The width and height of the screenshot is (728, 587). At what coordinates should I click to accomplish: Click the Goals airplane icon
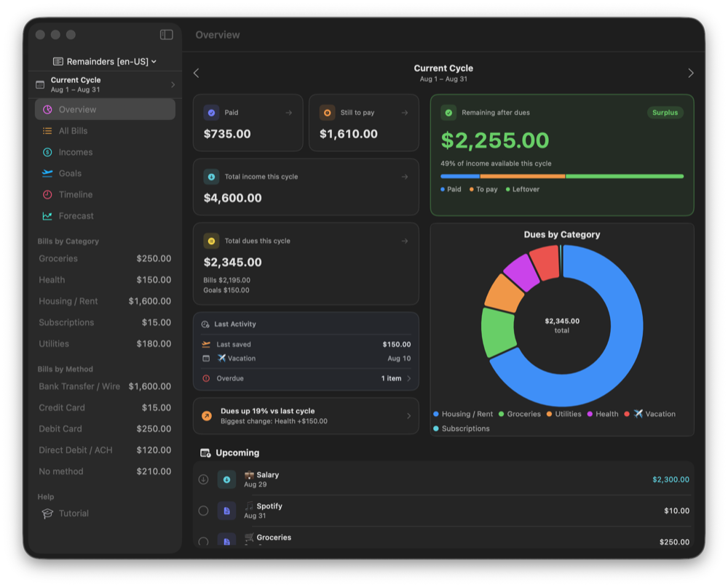coord(47,174)
